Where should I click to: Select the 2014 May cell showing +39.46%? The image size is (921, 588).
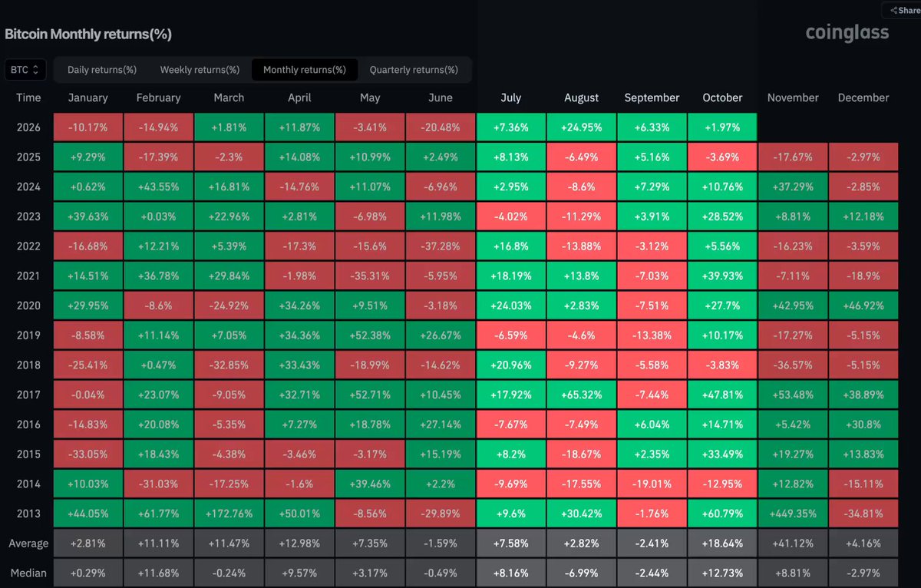click(370, 484)
